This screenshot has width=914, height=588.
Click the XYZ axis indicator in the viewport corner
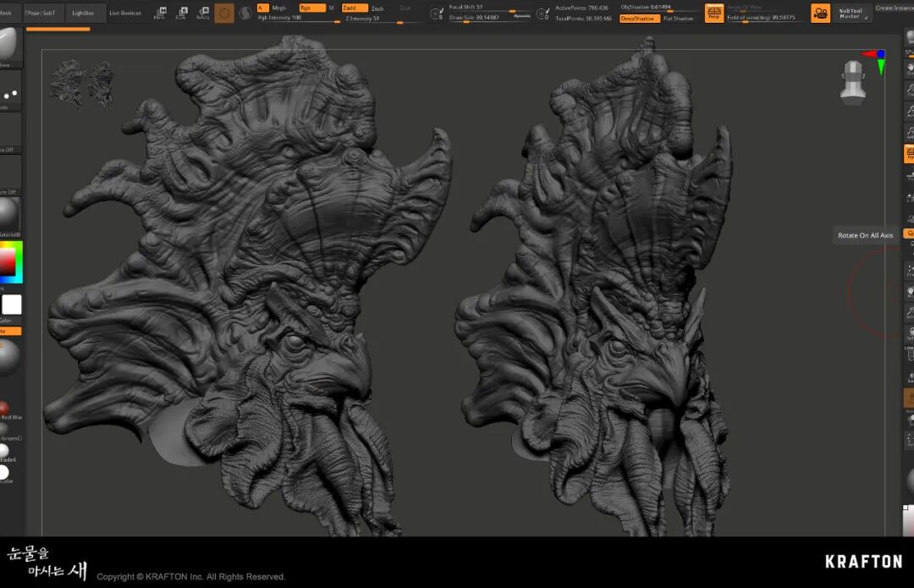[x=876, y=61]
